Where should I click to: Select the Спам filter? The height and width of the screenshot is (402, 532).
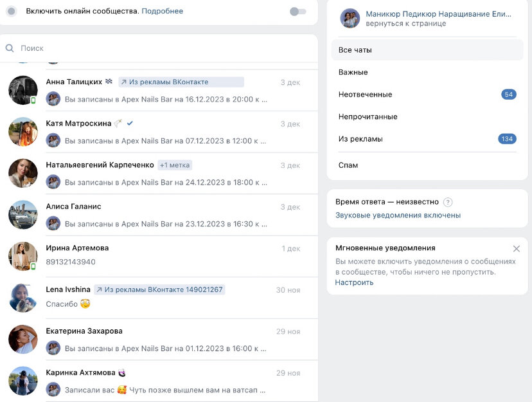(427, 165)
